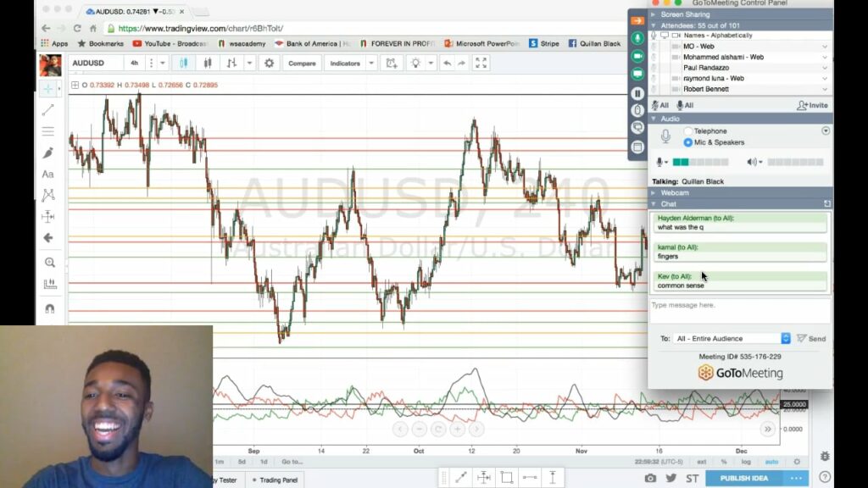
Task: Click the Compare button
Action: (x=302, y=63)
